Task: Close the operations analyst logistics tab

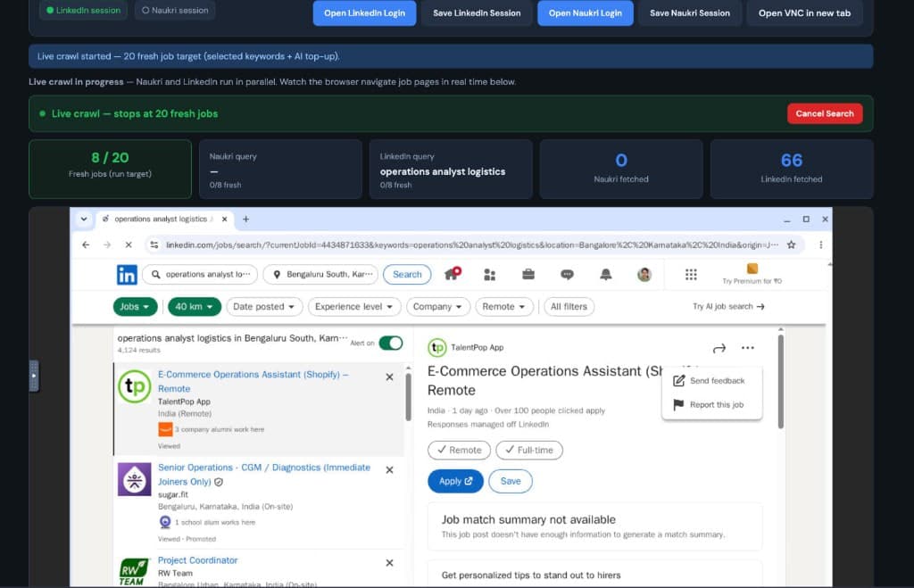Action: click(224, 219)
